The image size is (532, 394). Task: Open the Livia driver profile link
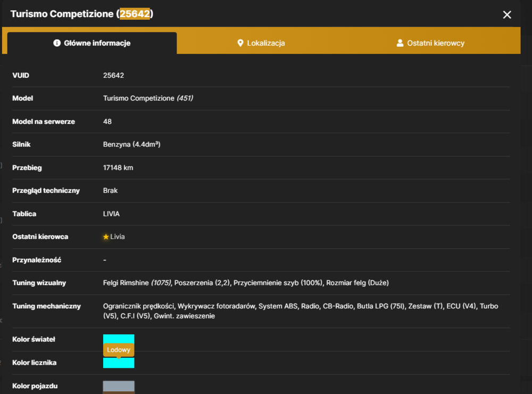[118, 237]
